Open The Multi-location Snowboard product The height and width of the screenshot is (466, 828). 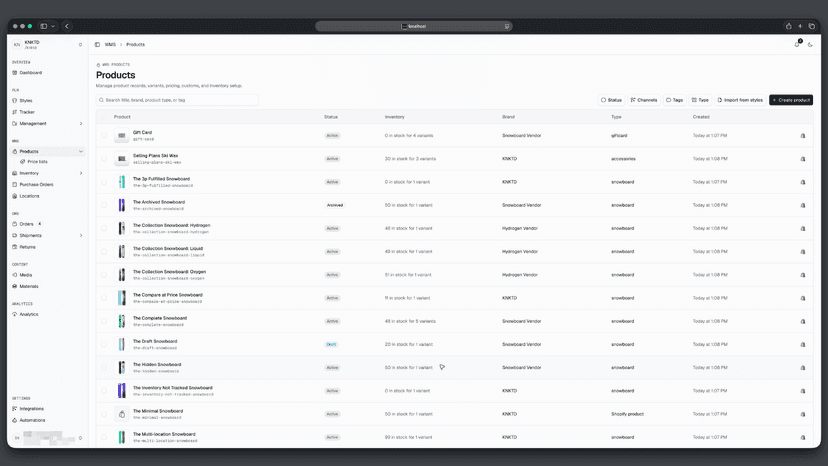click(x=164, y=434)
